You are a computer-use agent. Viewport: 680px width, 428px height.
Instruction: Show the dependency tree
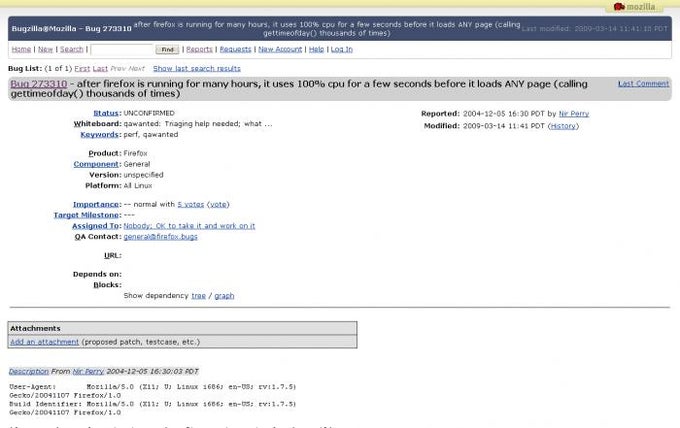point(199,296)
